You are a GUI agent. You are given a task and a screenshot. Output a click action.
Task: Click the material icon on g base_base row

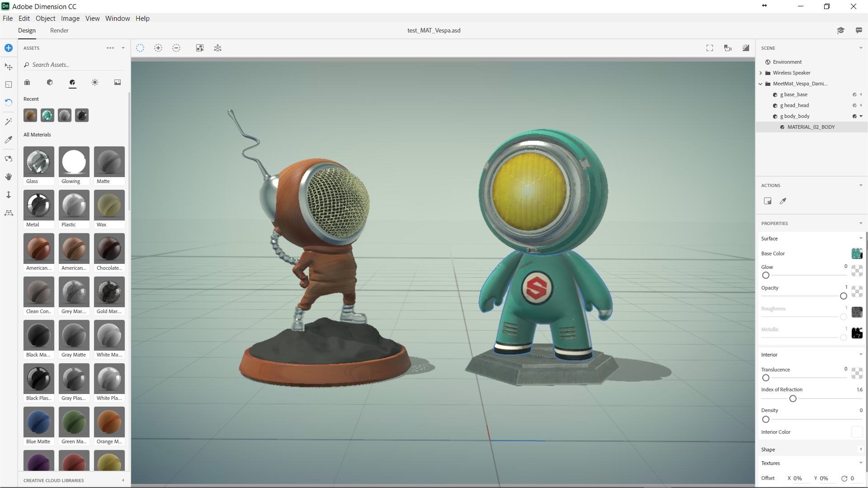point(854,94)
